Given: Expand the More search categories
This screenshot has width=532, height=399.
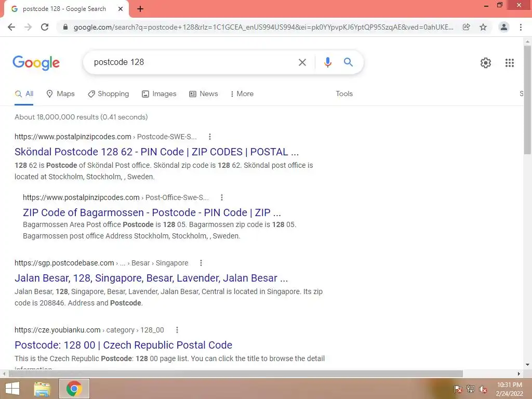Looking at the screenshot, I should tap(242, 94).
